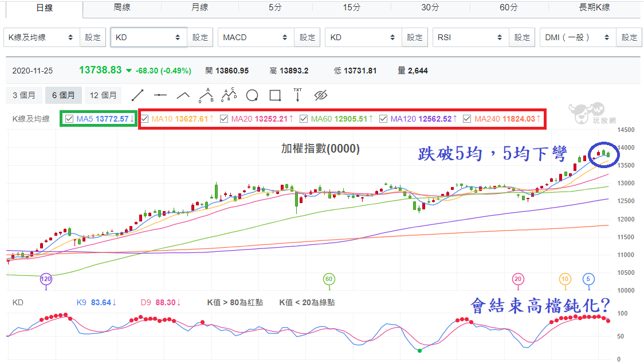
Task: Click the blue 5 period marker
Action: [588, 279]
